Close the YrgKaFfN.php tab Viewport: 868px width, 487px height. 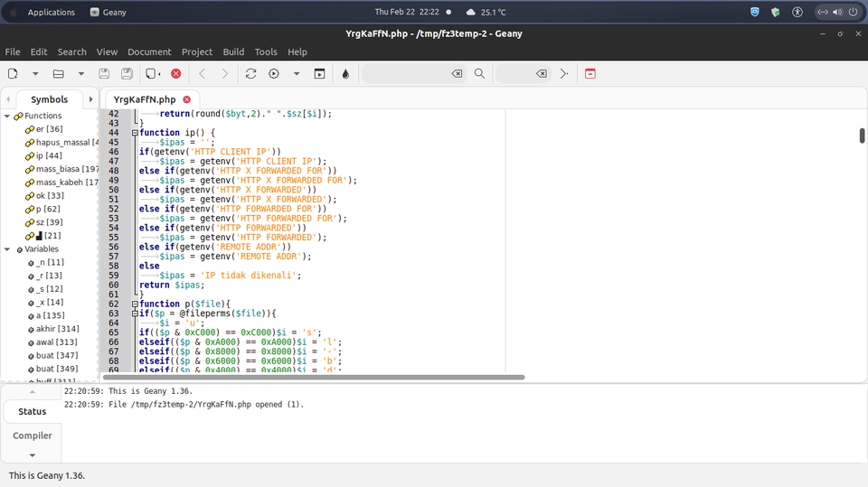click(187, 99)
